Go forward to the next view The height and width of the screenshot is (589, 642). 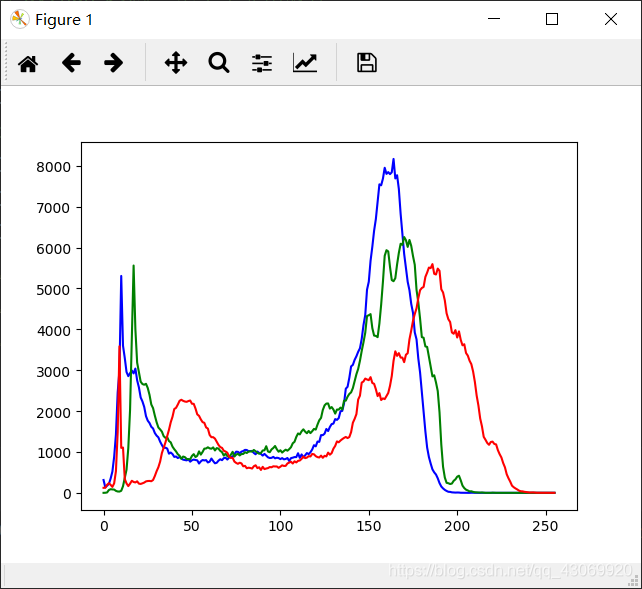point(113,63)
